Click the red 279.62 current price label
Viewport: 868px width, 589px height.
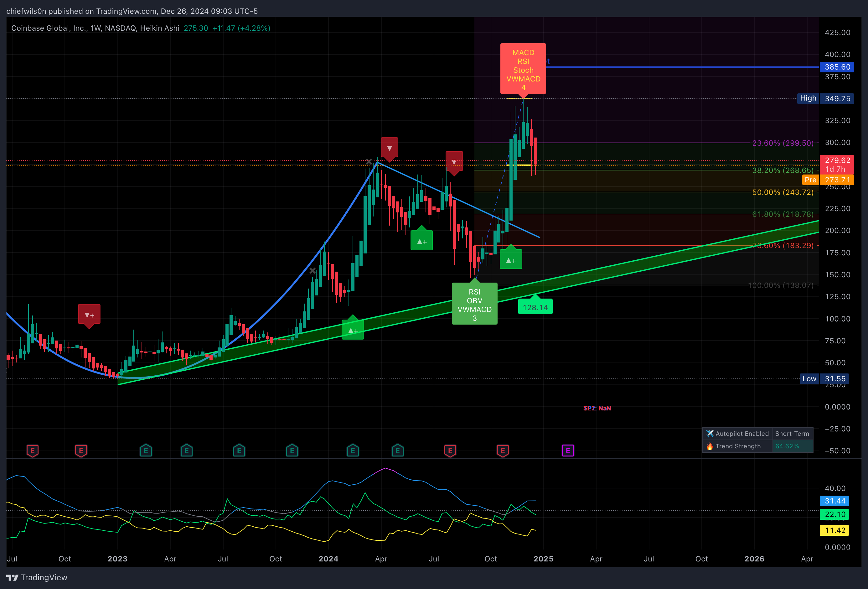[837, 164]
